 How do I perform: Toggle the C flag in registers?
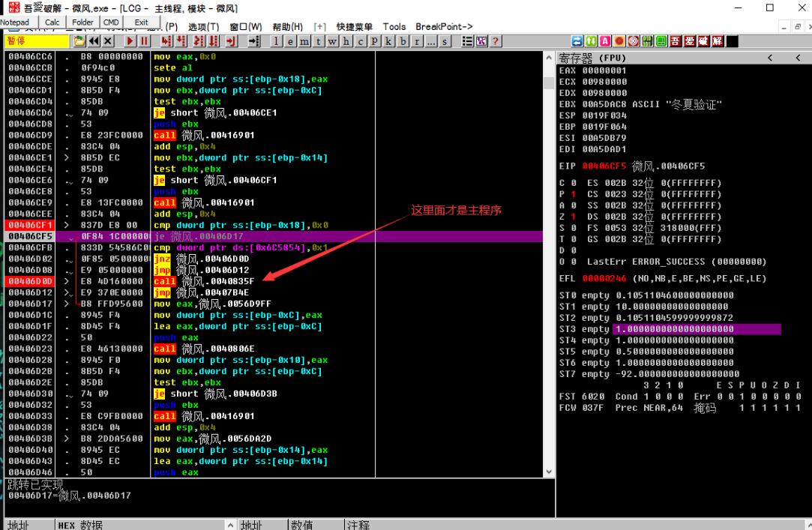[572, 183]
